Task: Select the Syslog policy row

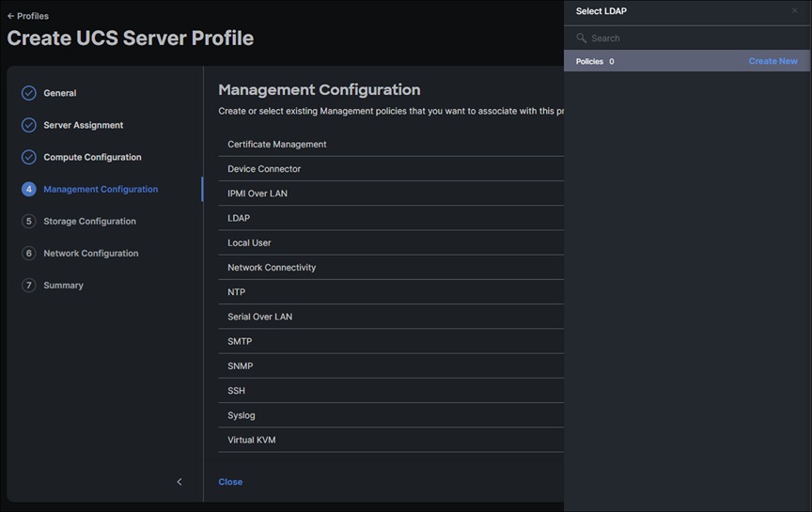Action: [x=391, y=415]
